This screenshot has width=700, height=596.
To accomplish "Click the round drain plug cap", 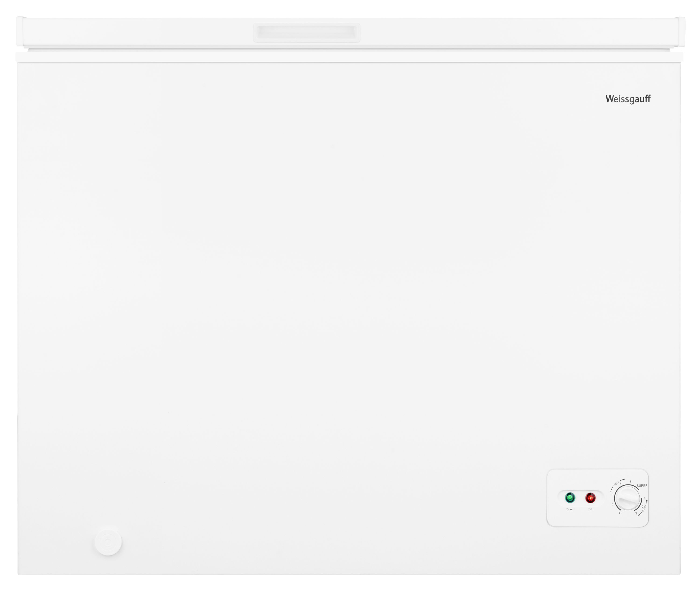I will pos(108,542).
